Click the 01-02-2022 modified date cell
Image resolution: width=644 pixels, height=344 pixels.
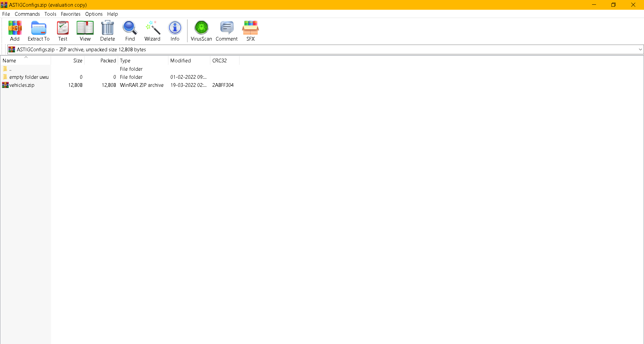point(189,77)
